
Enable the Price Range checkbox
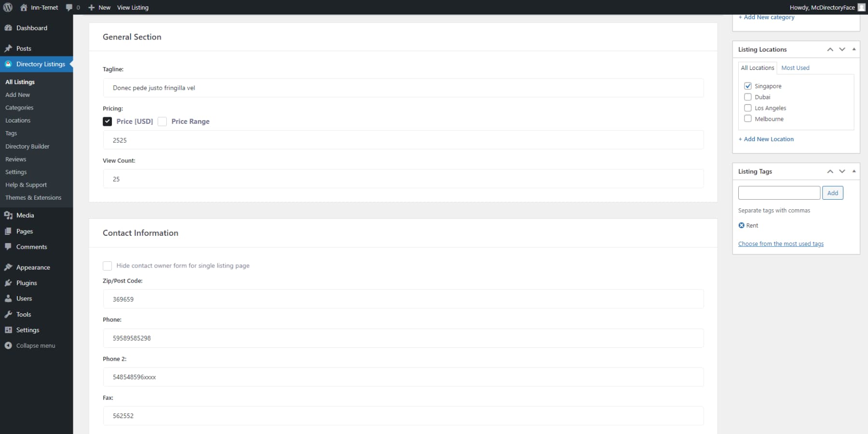[163, 122]
